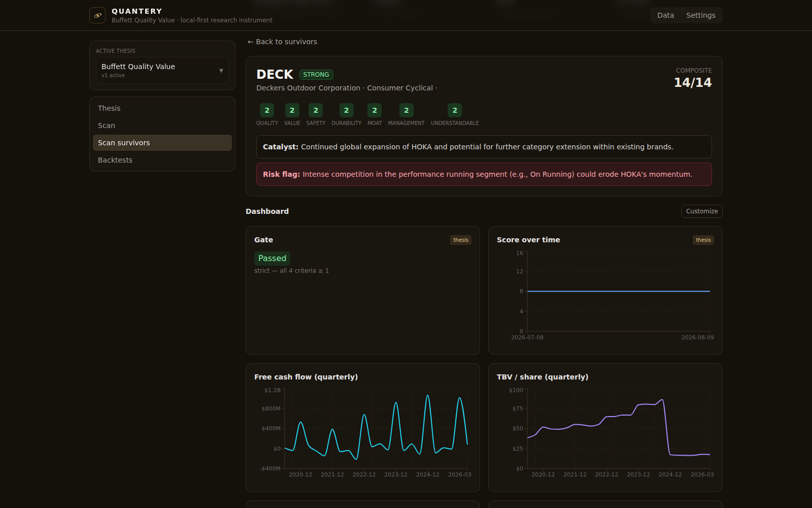This screenshot has width=812, height=508.
Task: Click the Risk flag warning box
Action: (x=484, y=174)
